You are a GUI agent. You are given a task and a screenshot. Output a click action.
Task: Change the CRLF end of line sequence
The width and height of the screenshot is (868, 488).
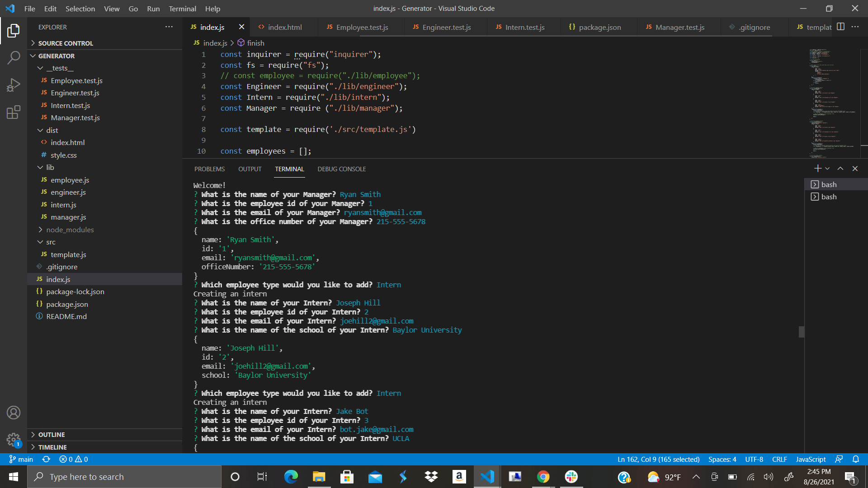(779, 459)
